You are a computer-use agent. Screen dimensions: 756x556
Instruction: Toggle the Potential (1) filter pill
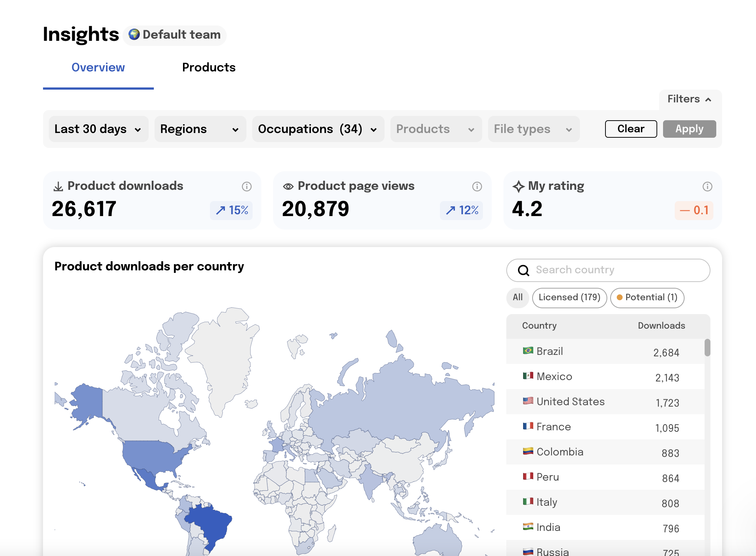click(647, 297)
